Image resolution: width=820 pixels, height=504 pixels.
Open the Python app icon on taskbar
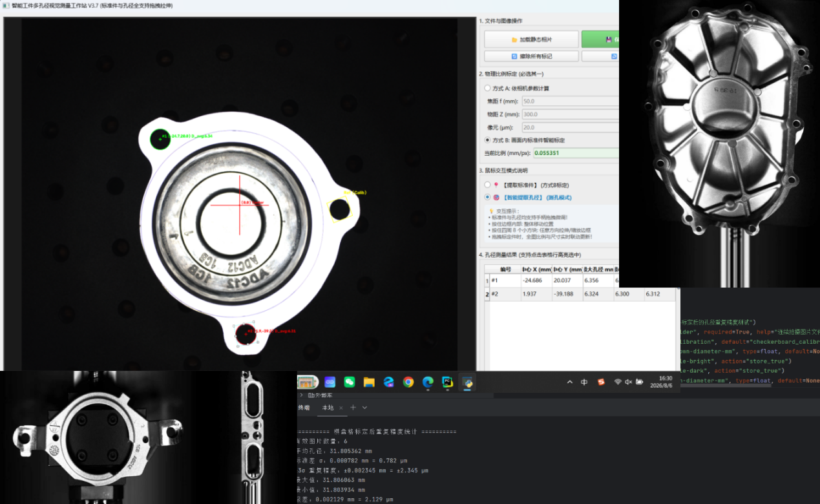467,382
